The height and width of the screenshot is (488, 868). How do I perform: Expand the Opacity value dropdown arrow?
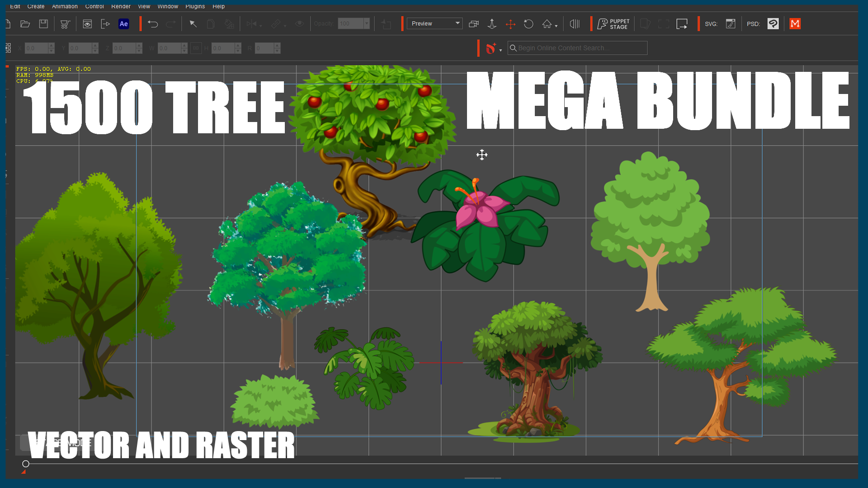pos(367,23)
